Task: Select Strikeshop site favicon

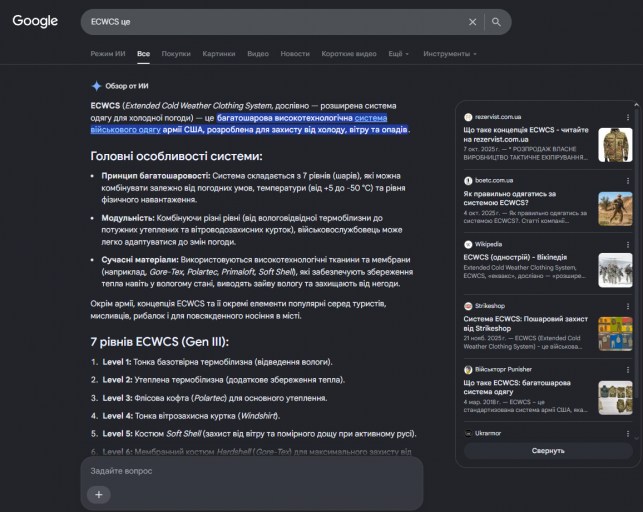Action: pyautogui.click(x=468, y=306)
